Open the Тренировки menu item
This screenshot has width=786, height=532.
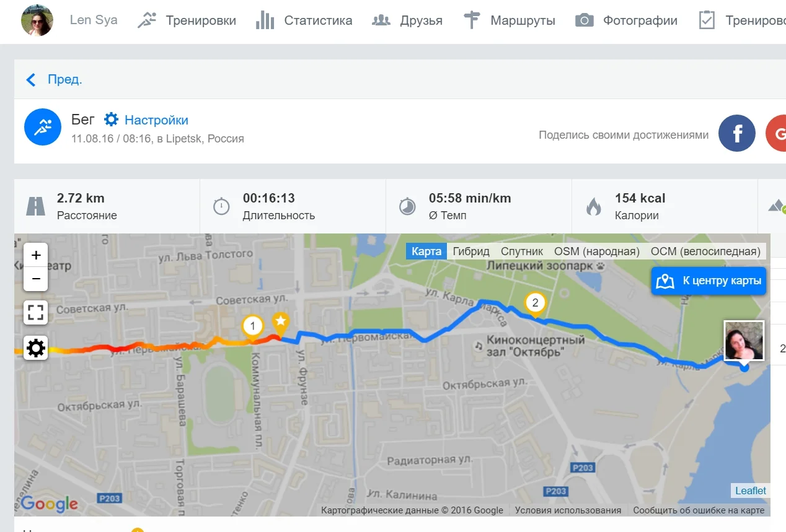187,20
